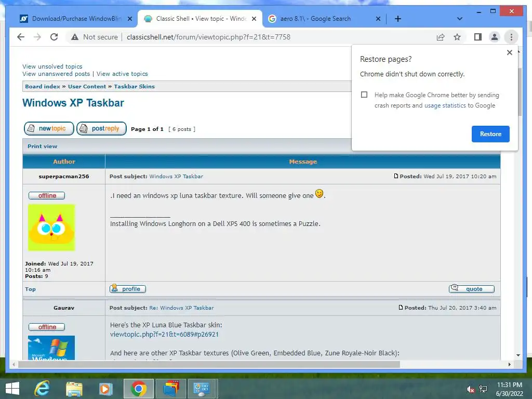Open the Chrome profile avatar
Screen dimensions: 532x399
pyautogui.click(x=495, y=37)
